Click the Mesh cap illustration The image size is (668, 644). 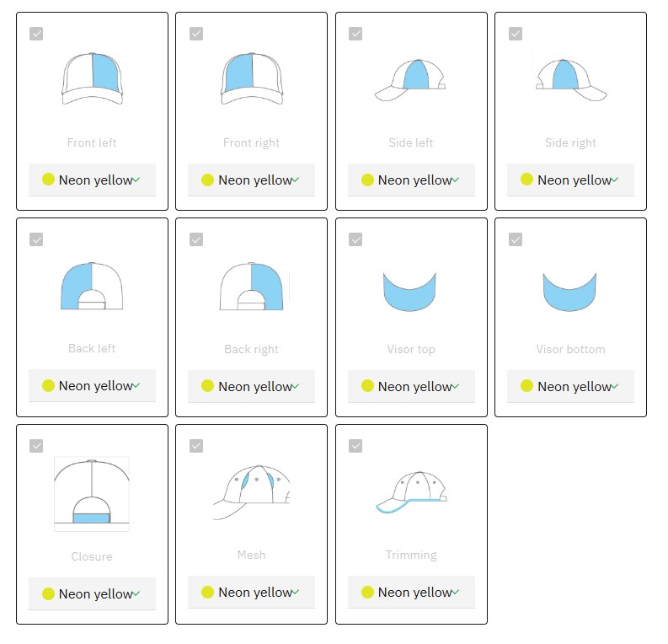pos(251,493)
